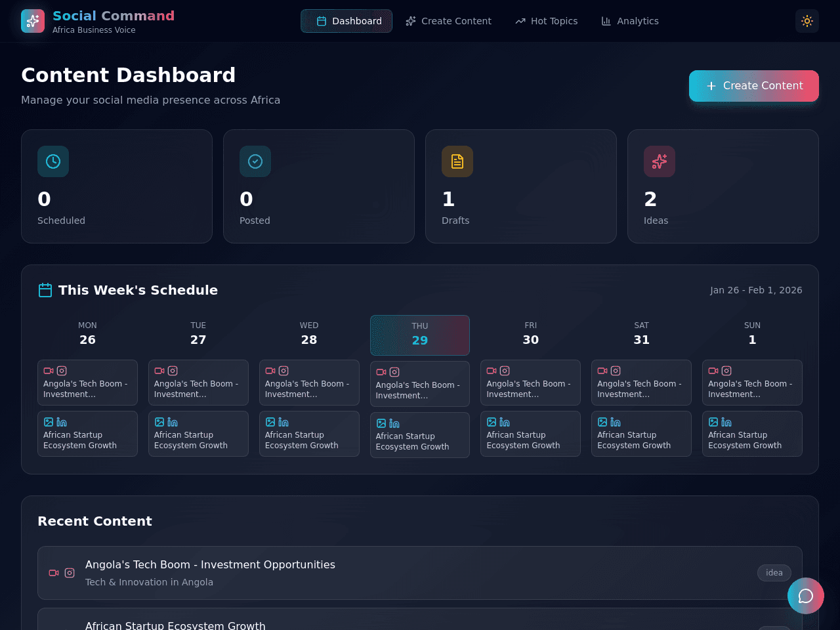Select Wednesday 28 in the week schedule

click(x=309, y=334)
